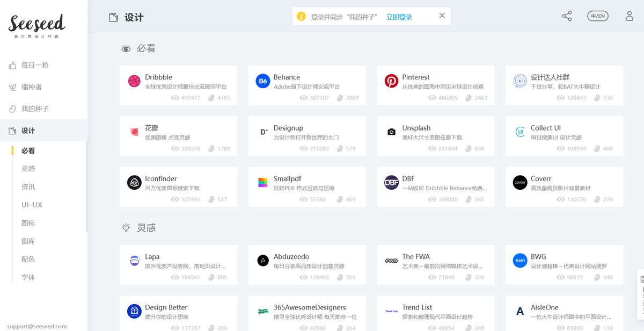The image size is (644, 331).
Task: Click the BWG logo icon
Action: coord(520,261)
